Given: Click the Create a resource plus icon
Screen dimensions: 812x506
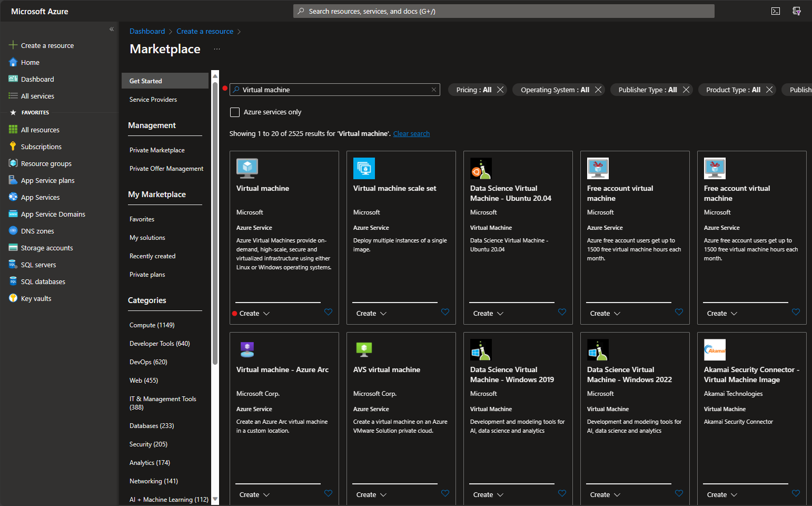Looking at the screenshot, I should point(13,45).
